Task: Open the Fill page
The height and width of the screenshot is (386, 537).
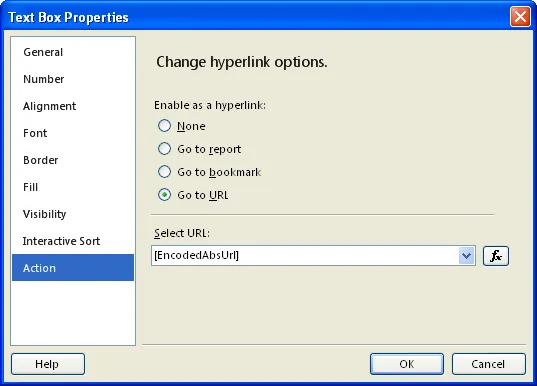Action: [x=73, y=187]
